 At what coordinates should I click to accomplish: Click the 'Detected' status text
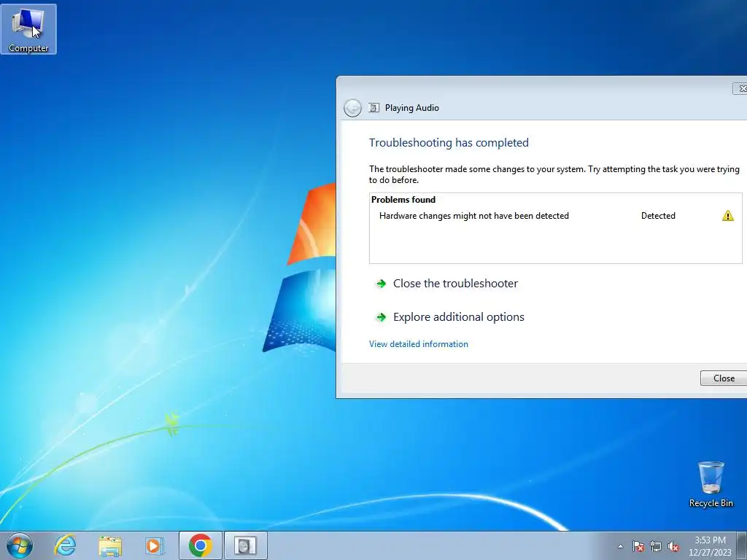[x=658, y=216]
